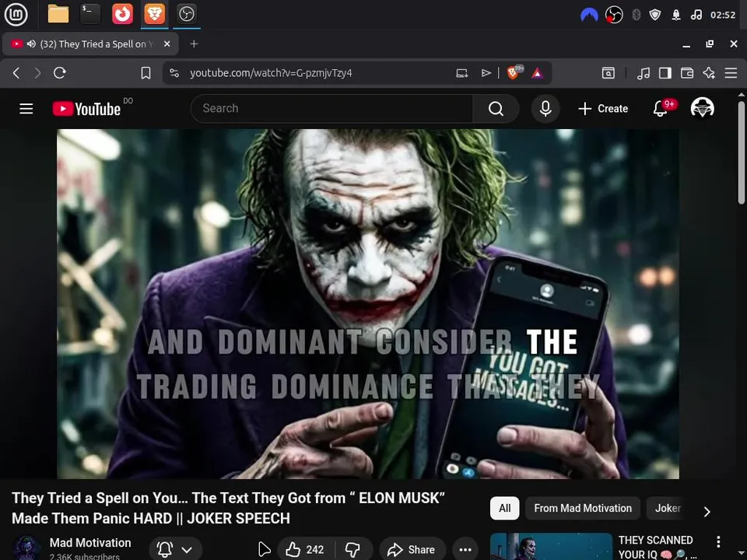Open the Brave playlist send icon

pos(486,73)
